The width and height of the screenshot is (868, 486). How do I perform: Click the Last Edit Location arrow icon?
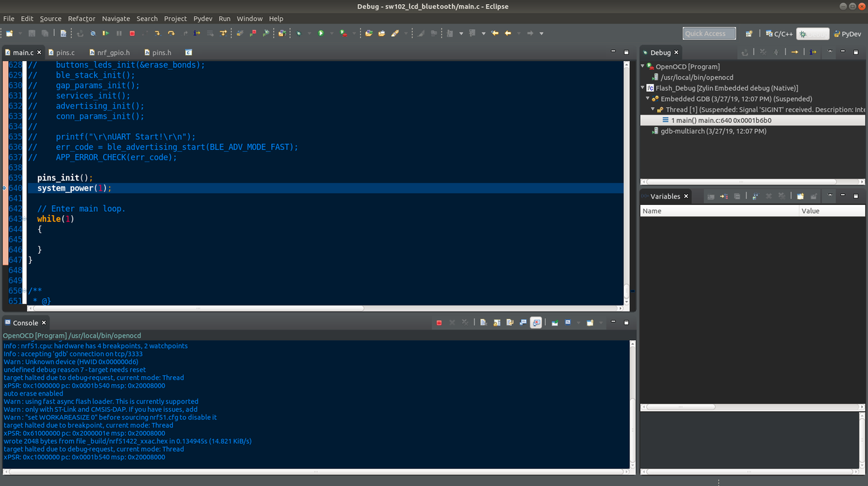[x=495, y=33]
